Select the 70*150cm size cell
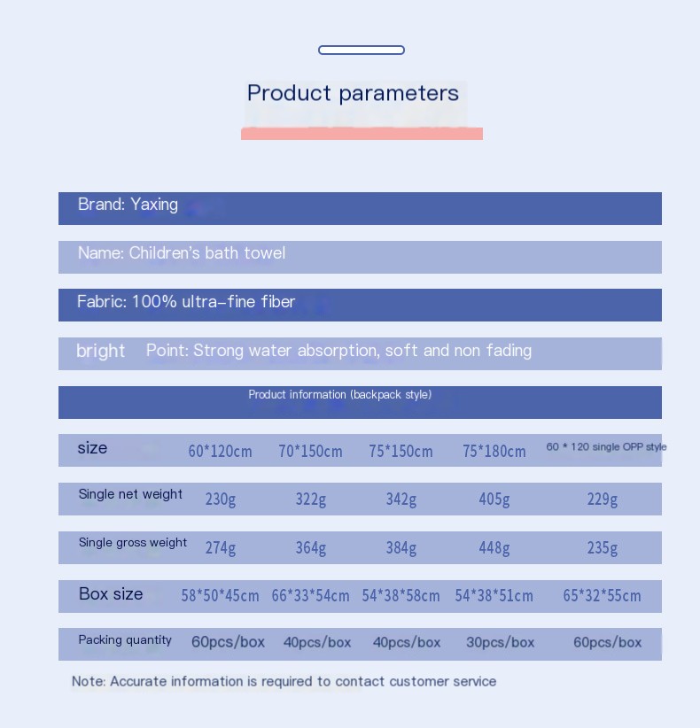Image resolution: width=700 pixels, height=728 pixels. click(310, 452)
